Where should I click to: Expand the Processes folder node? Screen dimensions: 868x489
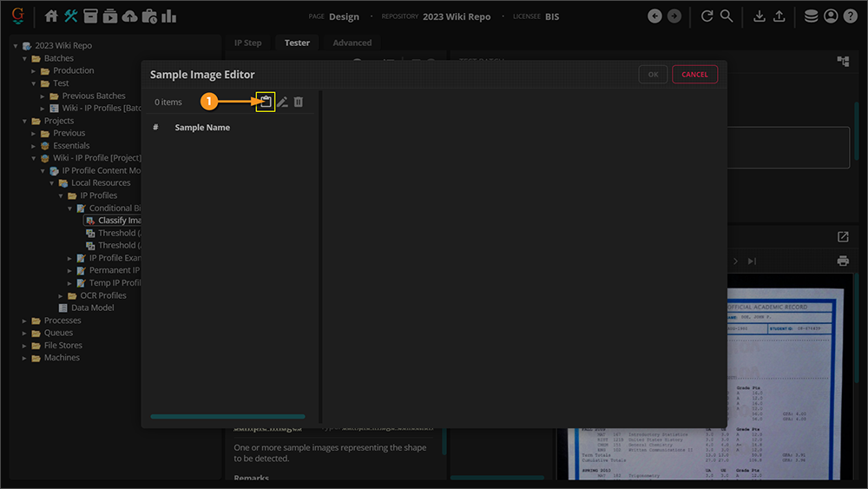point(25,320)
